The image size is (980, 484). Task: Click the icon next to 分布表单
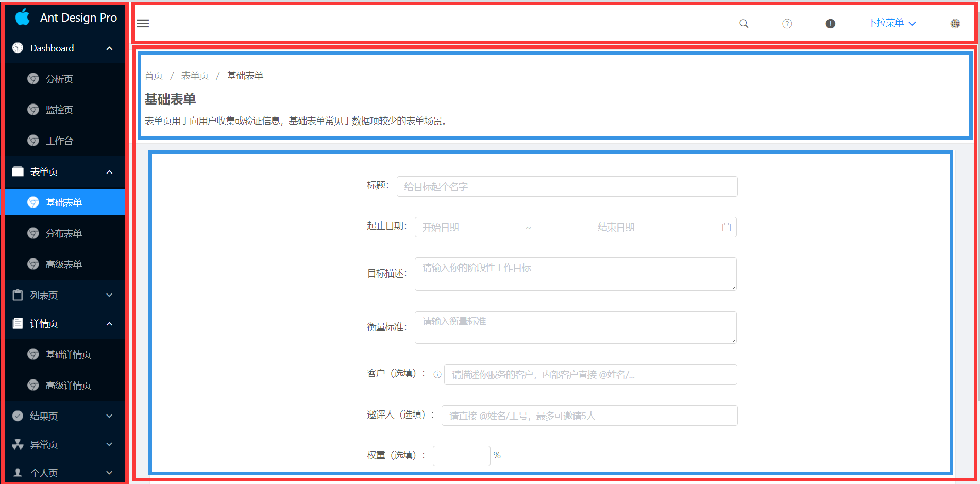pyautogui.click(x=33, y=233)
